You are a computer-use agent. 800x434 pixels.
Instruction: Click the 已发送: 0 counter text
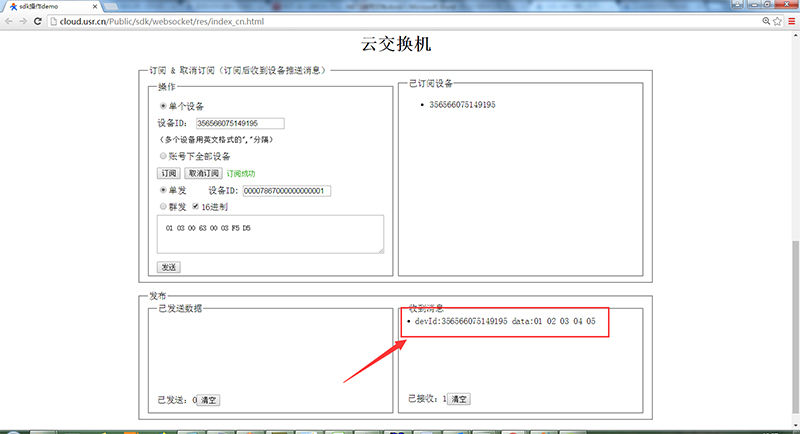177,400
